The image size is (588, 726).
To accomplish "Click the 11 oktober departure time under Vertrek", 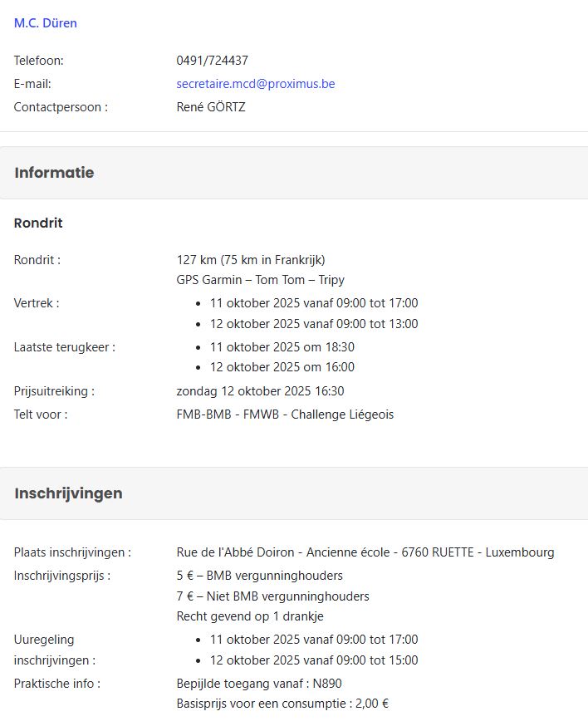I will pos(313,303).
